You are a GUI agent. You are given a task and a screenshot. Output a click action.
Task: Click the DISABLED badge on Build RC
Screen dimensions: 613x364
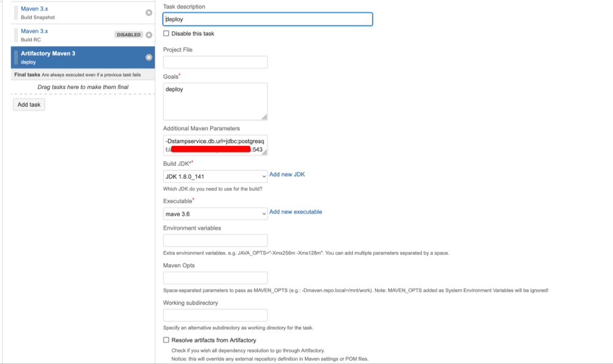click(129, 35)
